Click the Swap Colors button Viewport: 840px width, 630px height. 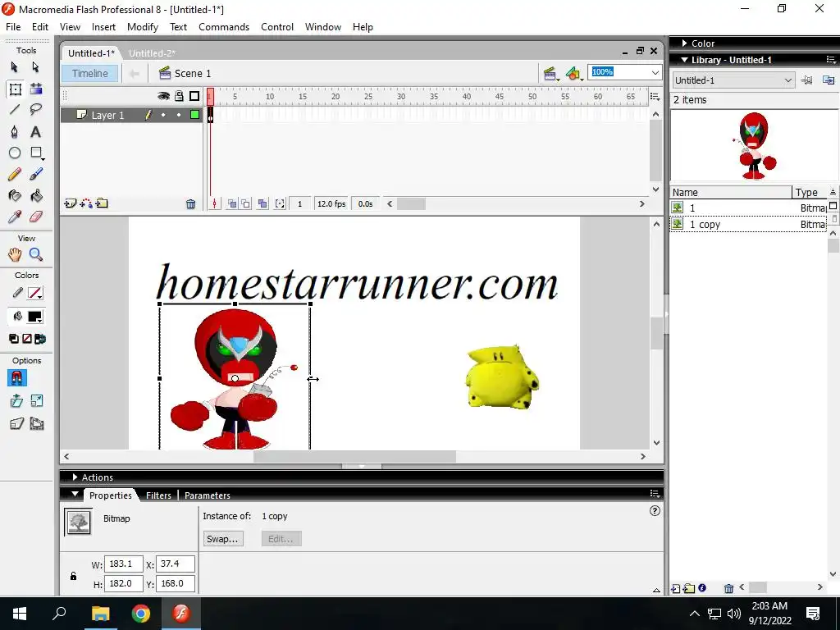point(40,339)
